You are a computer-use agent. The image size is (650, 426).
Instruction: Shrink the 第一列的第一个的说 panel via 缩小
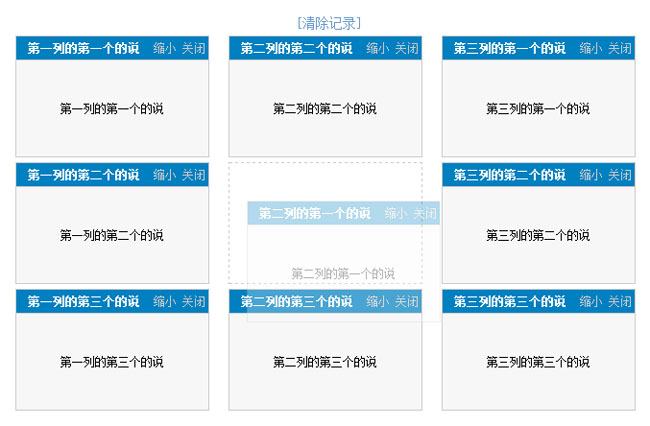click(x=164, y=48)
